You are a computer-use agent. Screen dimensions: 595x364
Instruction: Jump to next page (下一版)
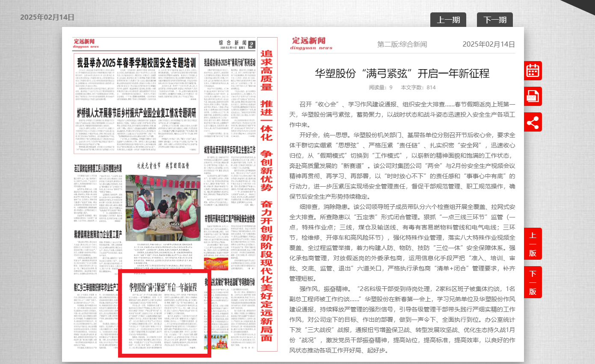[533, 282]
